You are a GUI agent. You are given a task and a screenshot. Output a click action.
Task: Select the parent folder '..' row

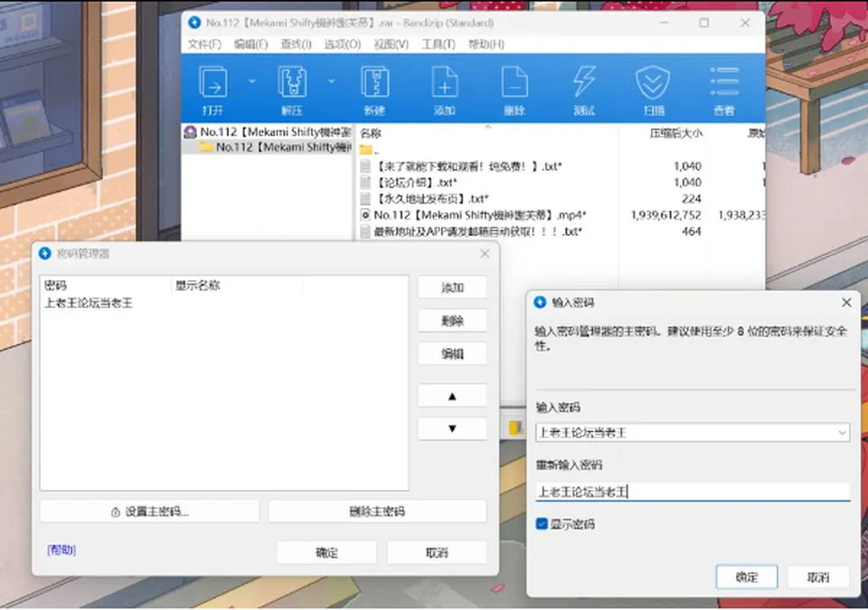click(x=370, y=150)
